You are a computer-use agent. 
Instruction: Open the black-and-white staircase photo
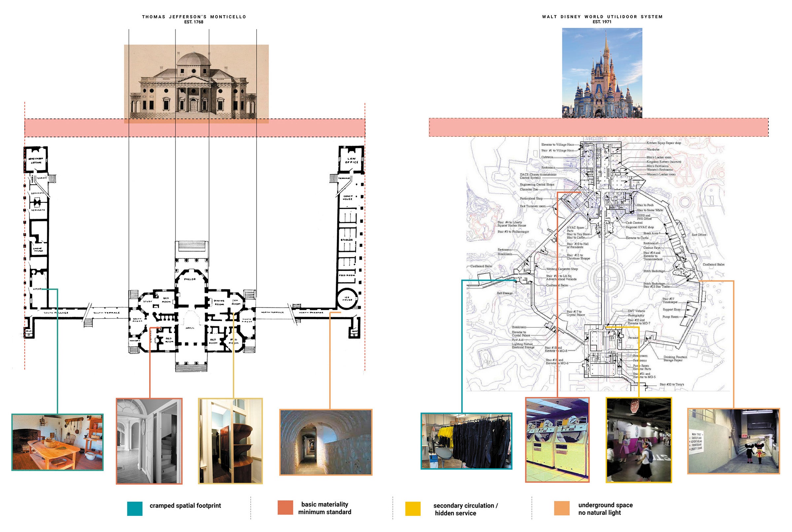click(x=149, y=441)
